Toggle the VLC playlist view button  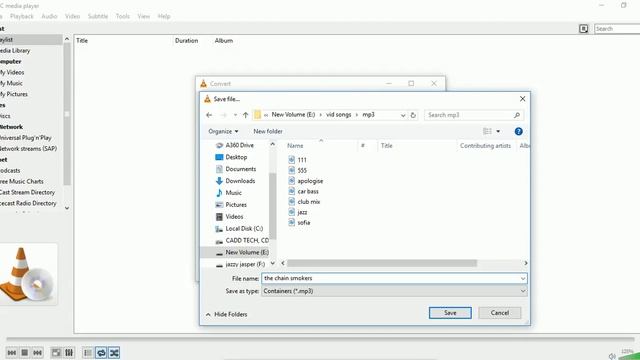[x=88, y=353]
